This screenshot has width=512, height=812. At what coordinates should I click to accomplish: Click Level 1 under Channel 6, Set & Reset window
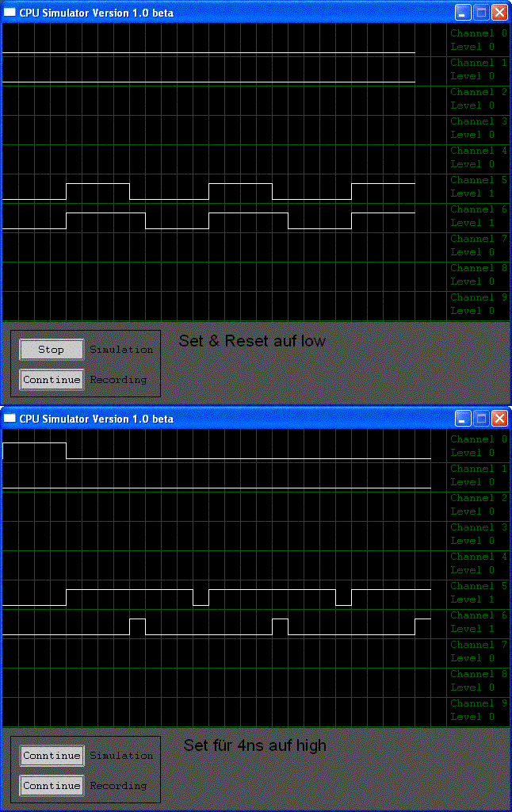pyautogui.click(x=472, y=223)
